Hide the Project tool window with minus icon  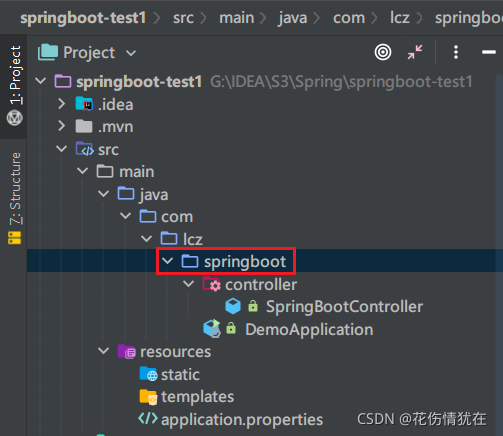coord(488,52)
